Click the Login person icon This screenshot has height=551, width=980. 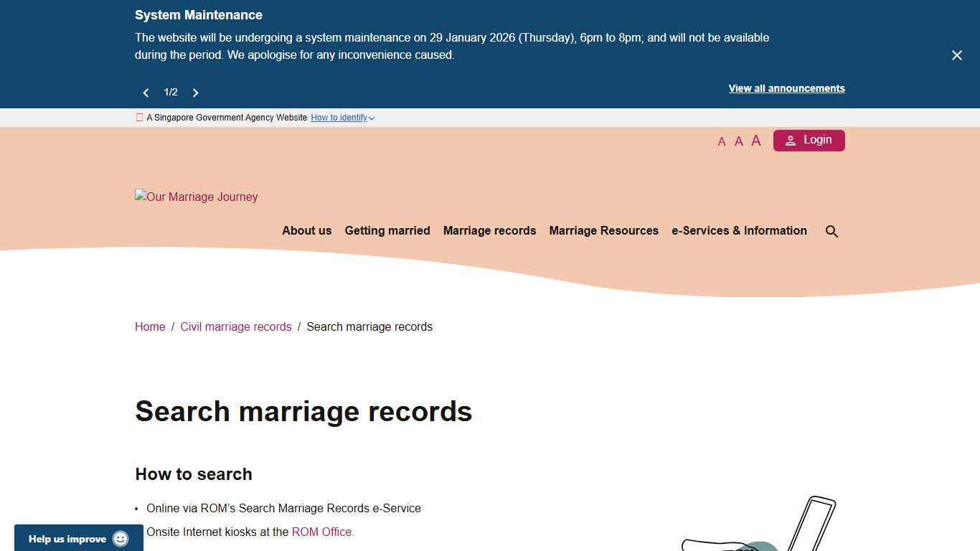791,140
